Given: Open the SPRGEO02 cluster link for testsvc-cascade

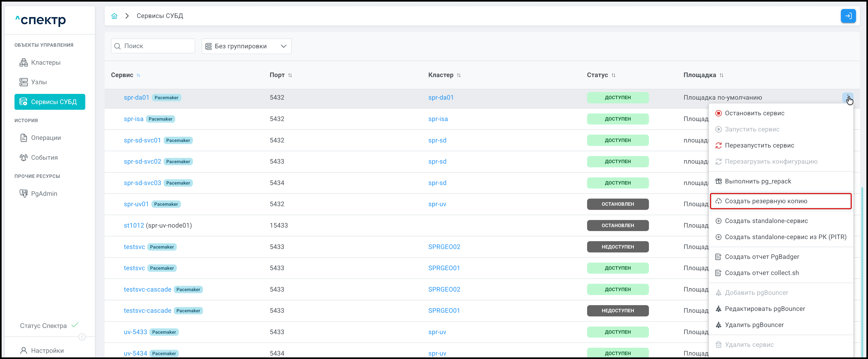Looking at the screenshot, I should [x=444, y=290].
